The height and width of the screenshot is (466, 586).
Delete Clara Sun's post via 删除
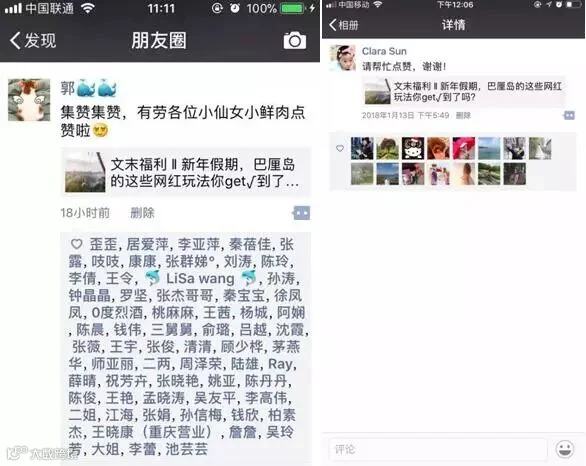(463, 115)
